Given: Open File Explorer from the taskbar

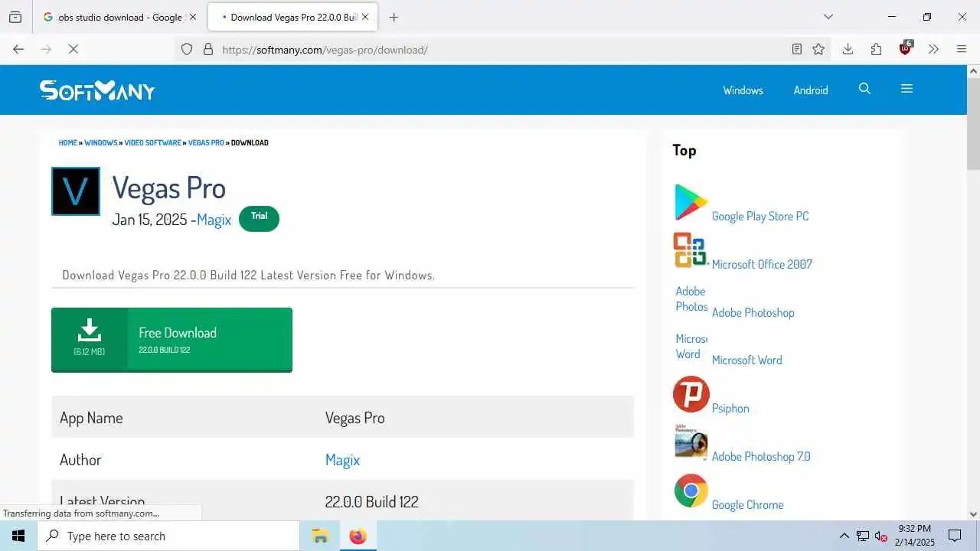Looking at the screenshot, I should [x=320, y=536].
